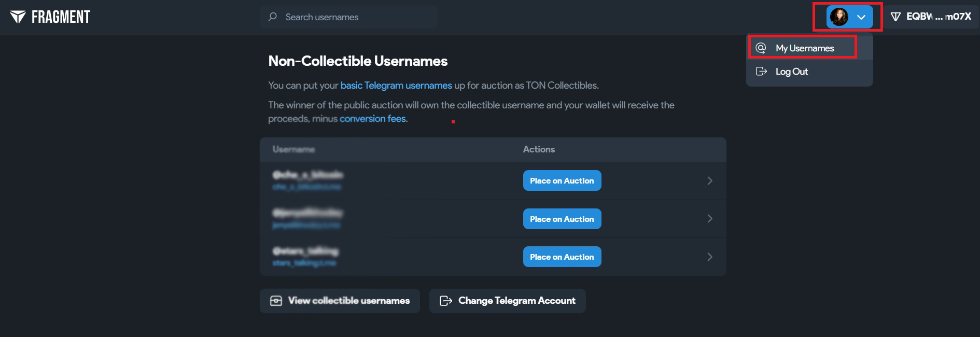980x337 pixels.
Task: Place the first username on auction
Action: (x=562, y=180)
